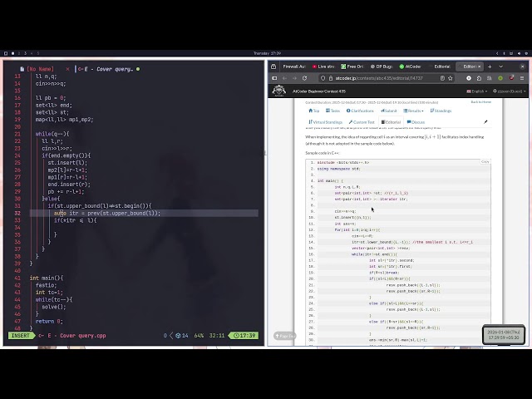The width and height of the screenshot is (532, 399).
Task: Expand the Results dropdown menu
Action: (x=413, y=111)
